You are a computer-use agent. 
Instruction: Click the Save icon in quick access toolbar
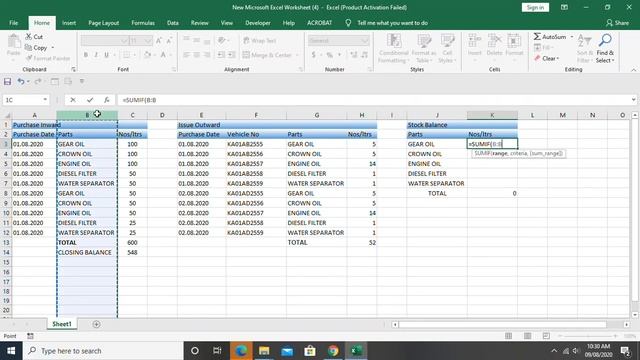click(x=7, y=82)
